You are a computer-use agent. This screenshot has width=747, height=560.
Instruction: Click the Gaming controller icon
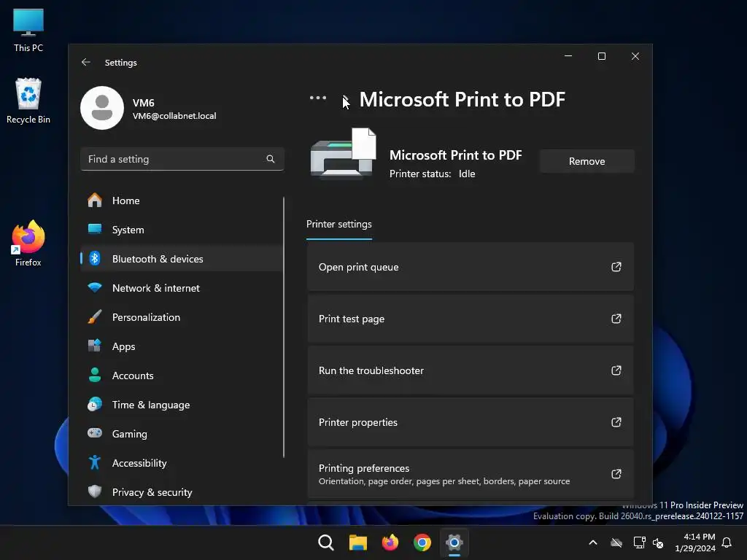tap(95, 433)
